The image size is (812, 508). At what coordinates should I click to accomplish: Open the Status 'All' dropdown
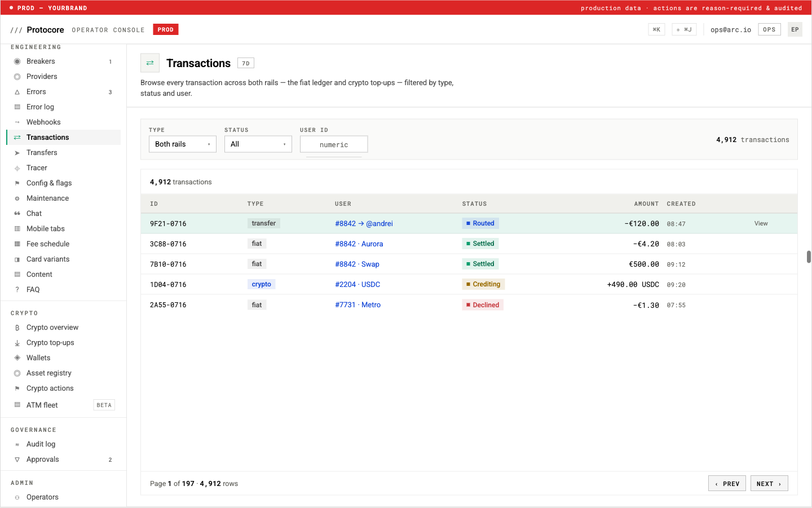[258, 144]
